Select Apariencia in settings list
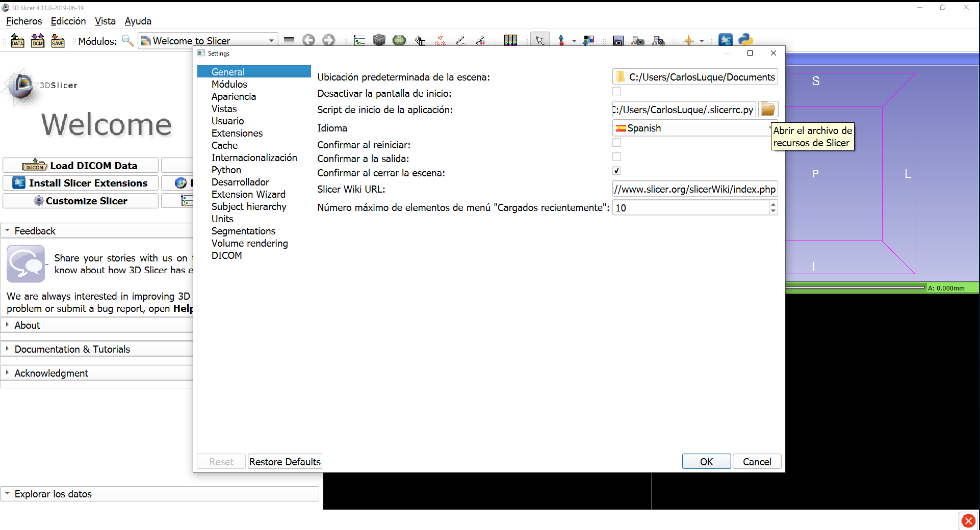Viewport: 980px width, 530px height. [234, 96]
